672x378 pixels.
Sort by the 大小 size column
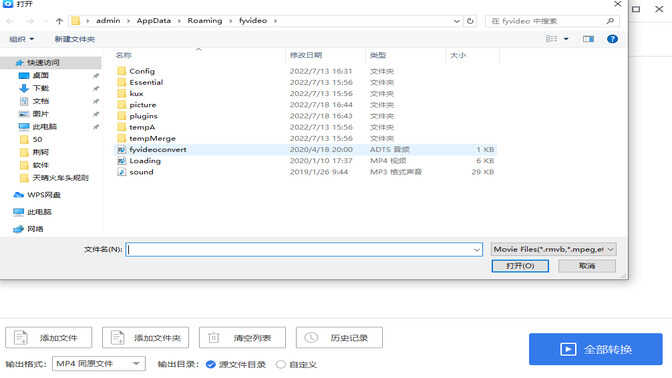pos(458,55)
